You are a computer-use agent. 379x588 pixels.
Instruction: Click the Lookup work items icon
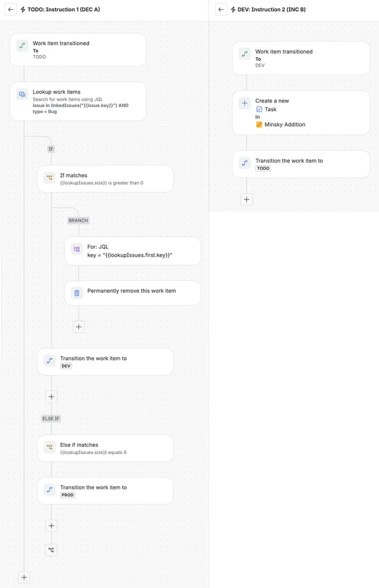(22, 94)
